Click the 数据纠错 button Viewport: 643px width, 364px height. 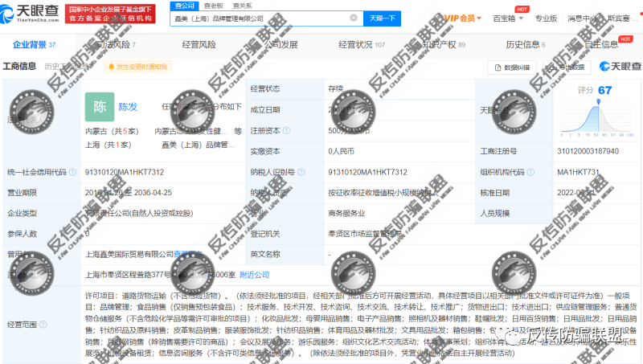[x=513, y=67]
